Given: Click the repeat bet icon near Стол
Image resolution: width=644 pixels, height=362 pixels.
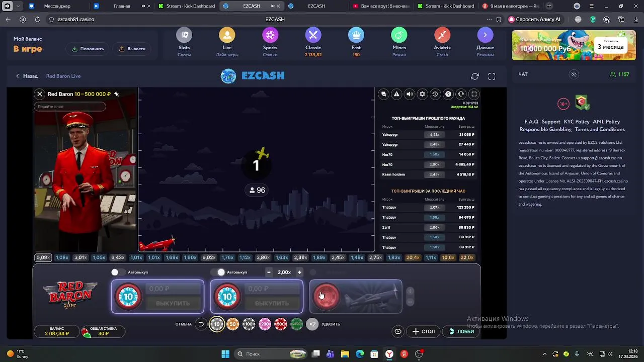Looking at the screenshot, I should pyautogui.click(x=398, y=331).
